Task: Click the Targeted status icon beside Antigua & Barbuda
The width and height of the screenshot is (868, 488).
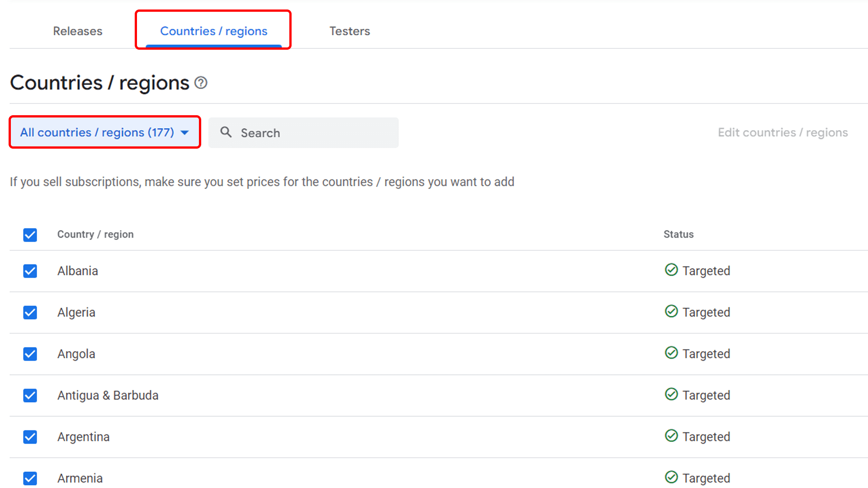Action: pyautogui.click(x=671, y=394)
